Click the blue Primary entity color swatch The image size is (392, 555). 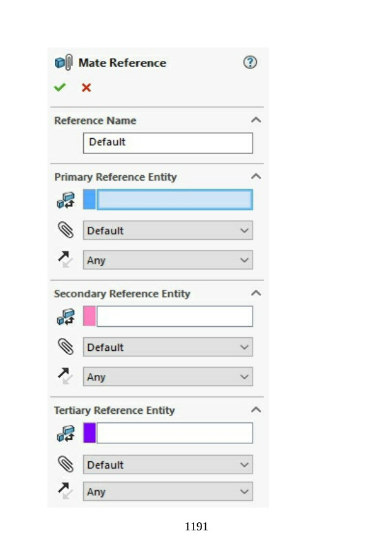click(x=89, y=200)
